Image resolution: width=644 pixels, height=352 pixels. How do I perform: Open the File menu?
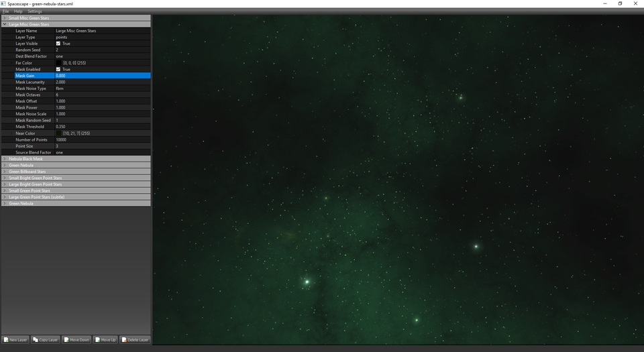5,11
